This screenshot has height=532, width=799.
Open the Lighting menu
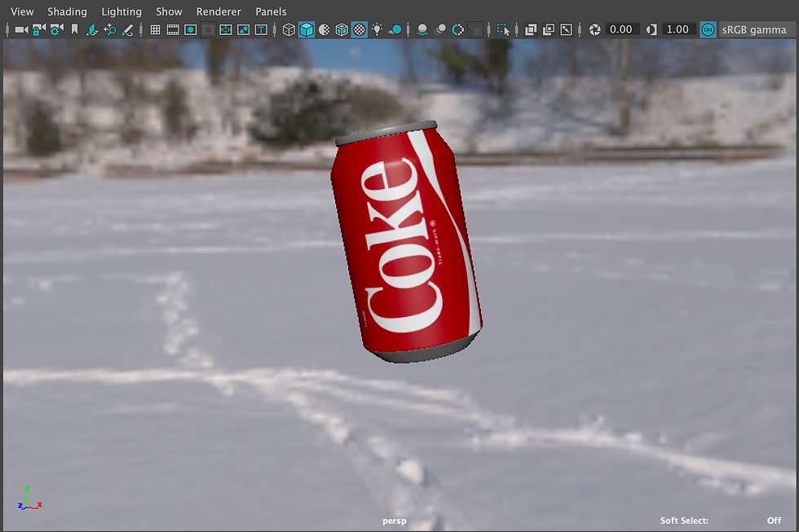tap(121, 11)
